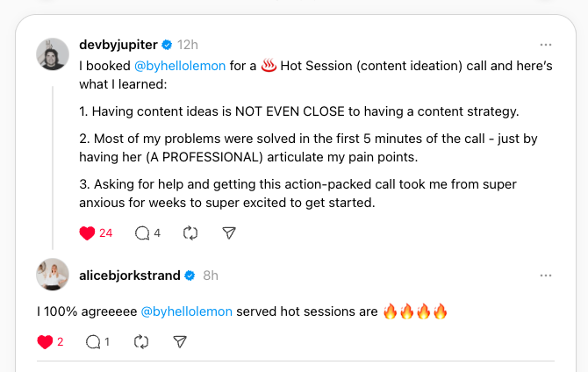Click the 8h timestamp on alicebjorkstrand's reply
This screenshot has width=588, height=372.
coord(211,275)
